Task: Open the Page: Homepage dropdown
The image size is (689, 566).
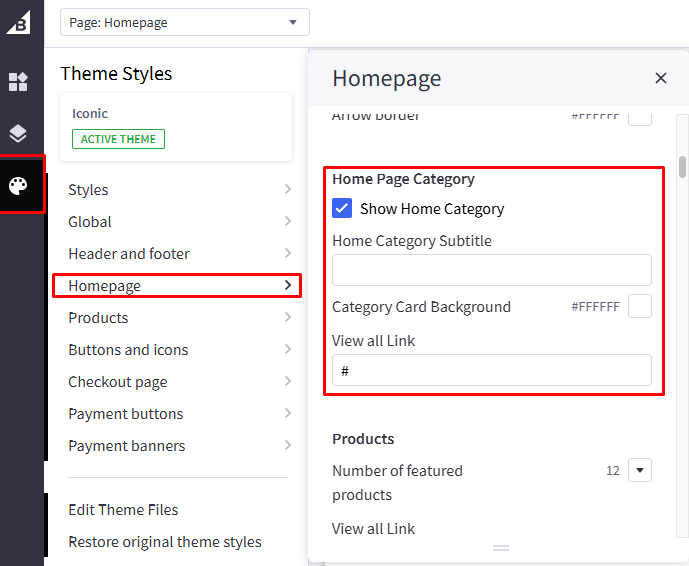Action: pyautogui.click(x=185, y=22)
